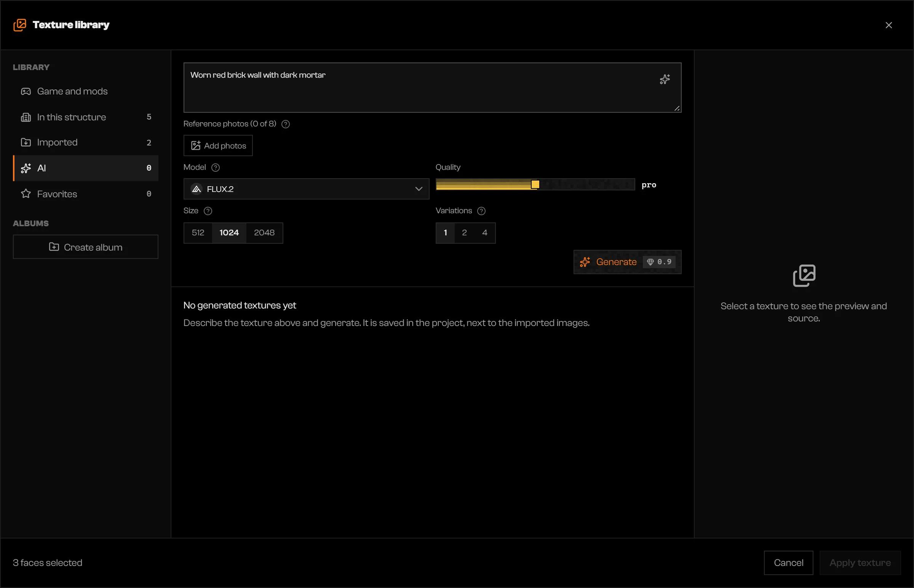Image resolution: width=914 pixels, height=588 pixels.
Task: Click the building icon for In this structure
Action: pyautogui.click(x=26, y=117)
